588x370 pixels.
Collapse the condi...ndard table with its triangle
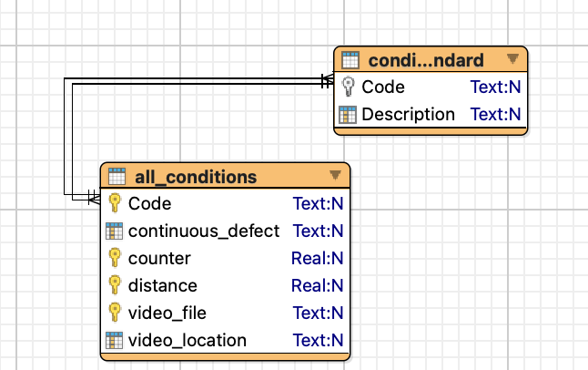[x=512, y=58]
